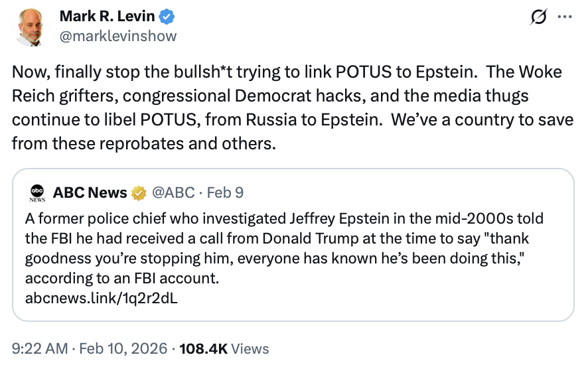The image size is (588, 365).
Task: Click the 108.4K view count
Action: (204, 348)
